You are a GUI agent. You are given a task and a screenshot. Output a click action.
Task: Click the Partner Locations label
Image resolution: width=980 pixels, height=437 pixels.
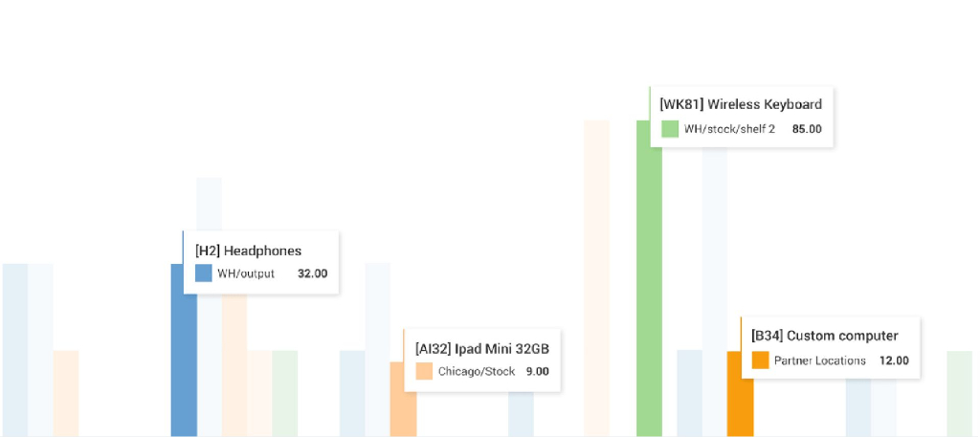(819, 361)
